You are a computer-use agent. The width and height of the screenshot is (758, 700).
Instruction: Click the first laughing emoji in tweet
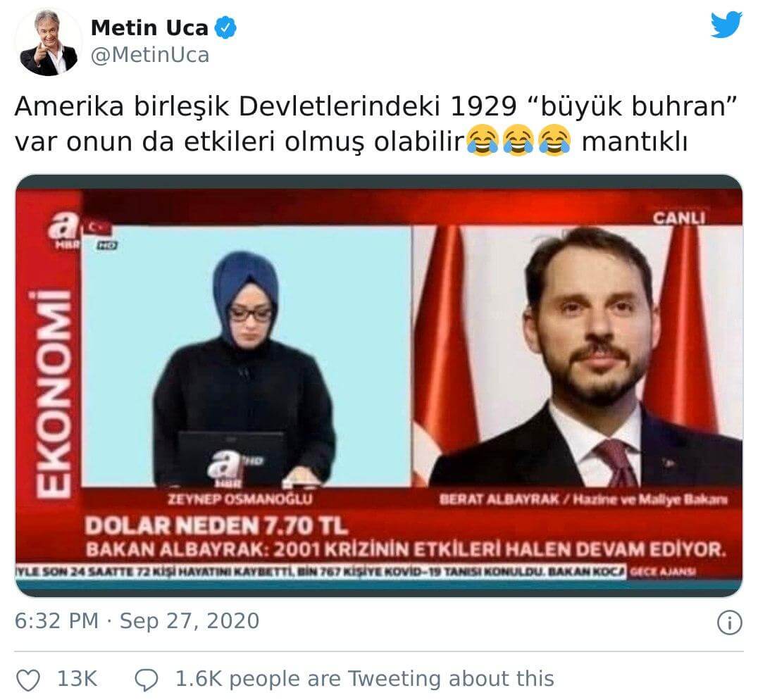[483, 141]
